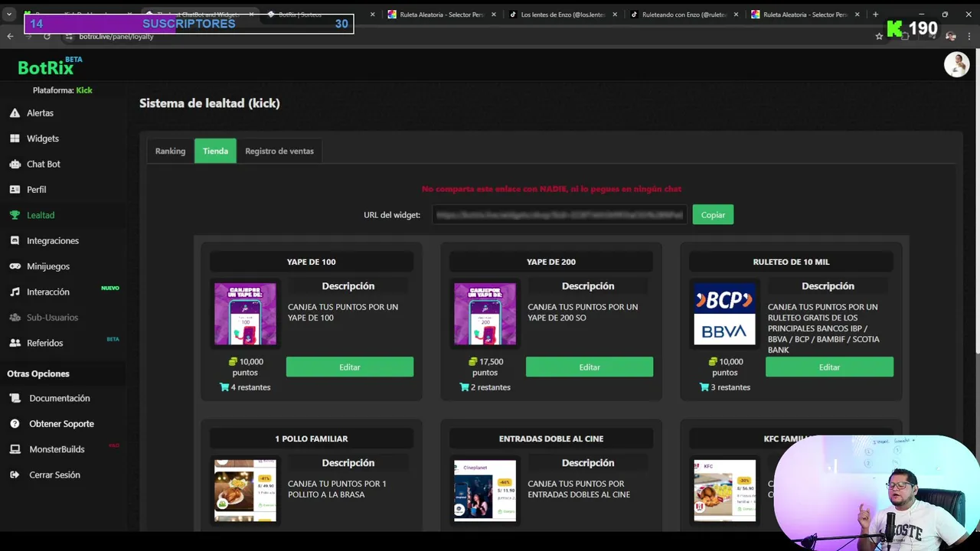Select the Tienda tab

click(215, 151)
